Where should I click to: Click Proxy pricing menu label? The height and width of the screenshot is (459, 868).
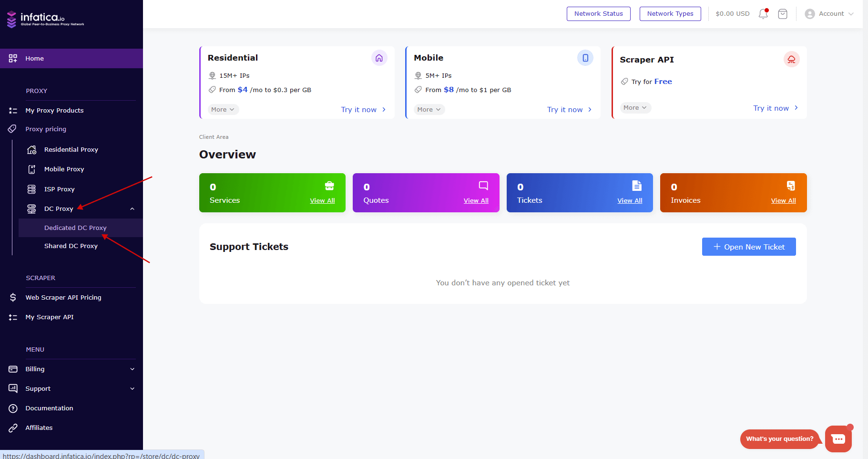46,129
